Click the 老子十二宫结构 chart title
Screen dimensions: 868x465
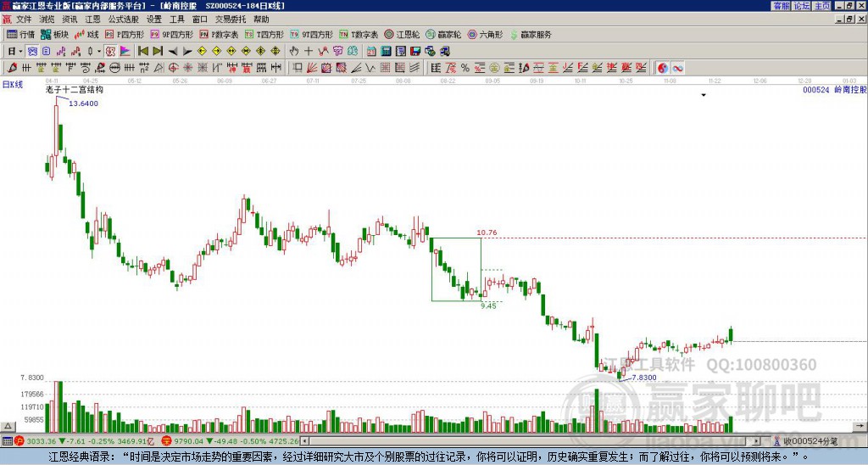(x=75, y=89)
